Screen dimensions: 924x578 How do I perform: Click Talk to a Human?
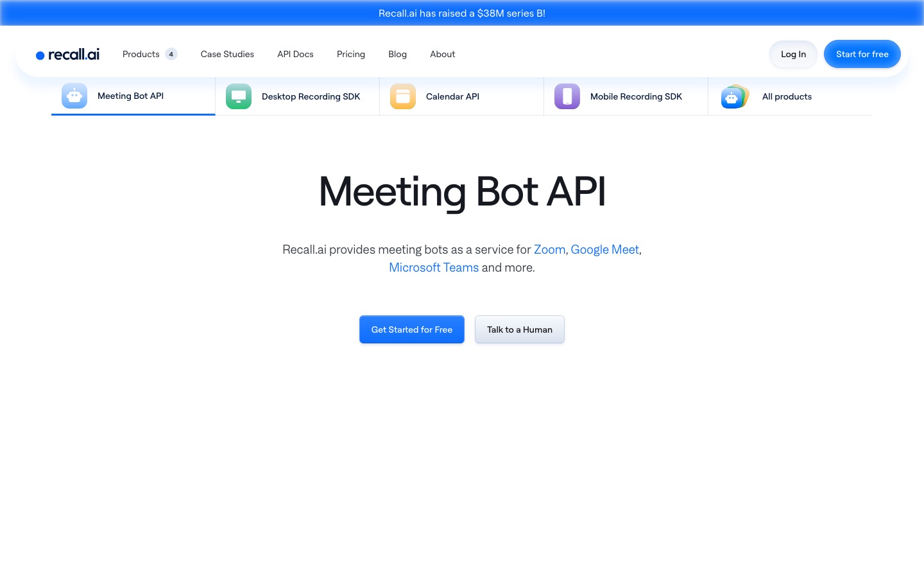(520, 329)
